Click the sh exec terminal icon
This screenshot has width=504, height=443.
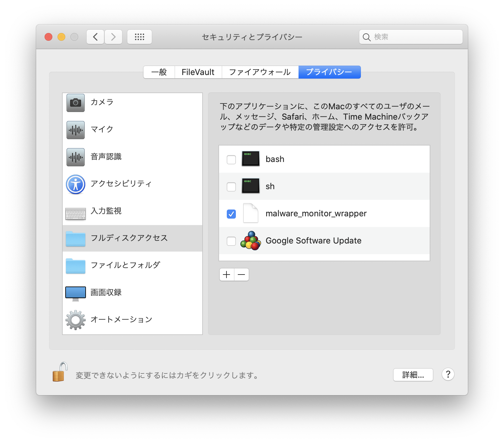click(x=251, y=186)
